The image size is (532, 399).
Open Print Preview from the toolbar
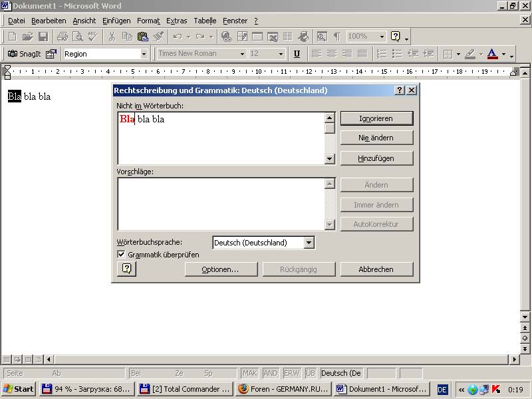[x=78, y=37]
